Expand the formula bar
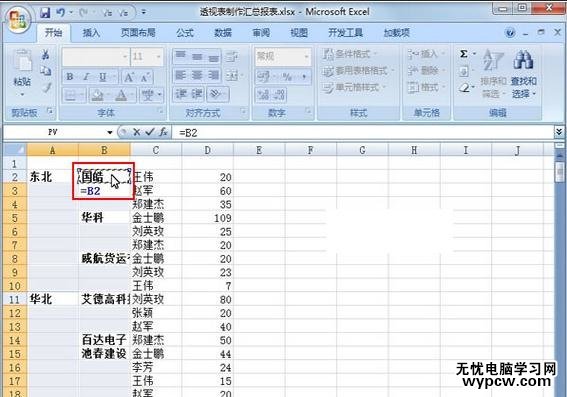 pos(559,132)
